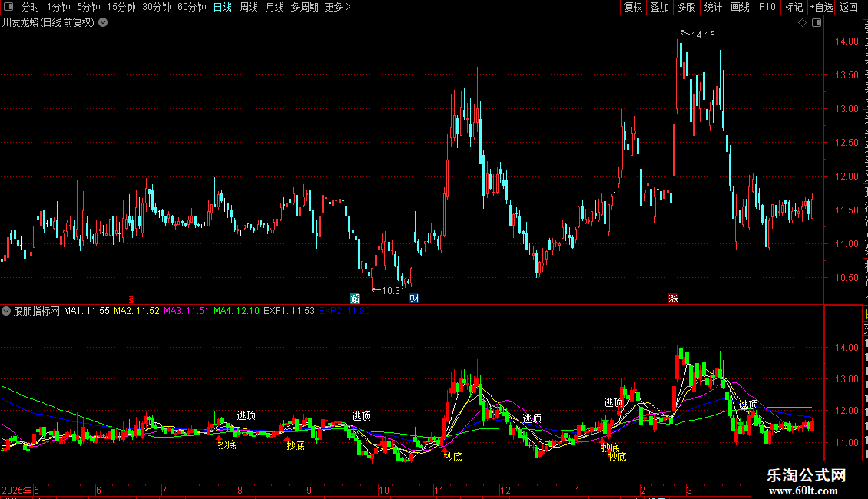Click the 叠加 overlay button

click(x=659, y=7)
